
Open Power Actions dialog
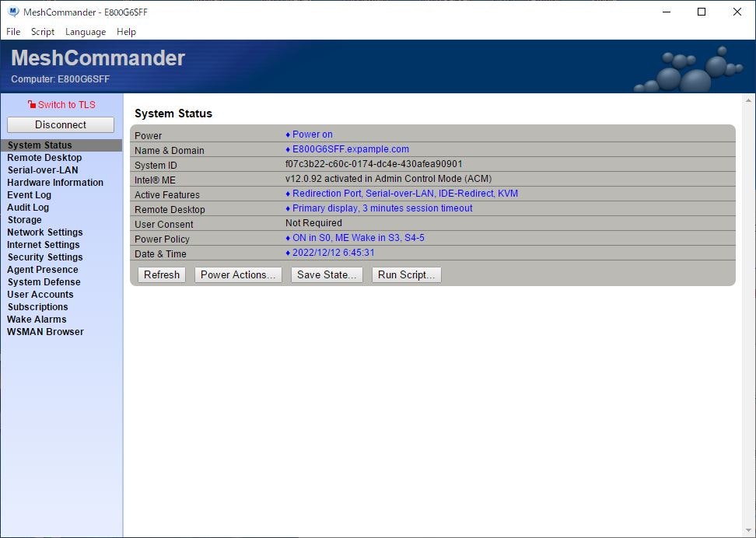[238, 274]
